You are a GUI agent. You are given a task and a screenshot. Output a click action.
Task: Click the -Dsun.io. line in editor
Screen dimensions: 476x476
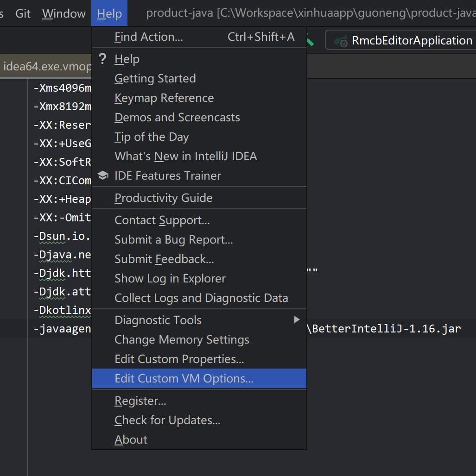click(62, 236)
